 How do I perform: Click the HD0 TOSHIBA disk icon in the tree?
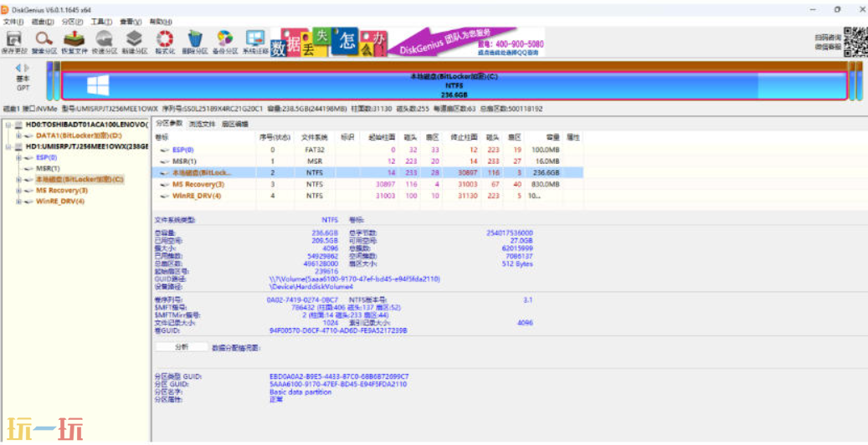[x=18, y=125]
